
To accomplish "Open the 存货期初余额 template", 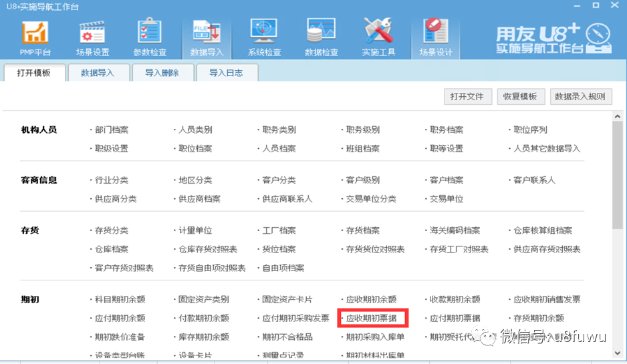I will (539, 319).
